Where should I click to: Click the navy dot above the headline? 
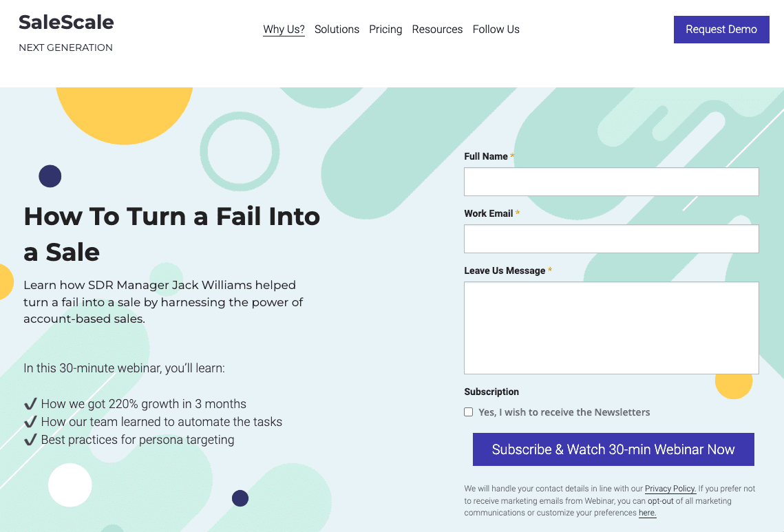pyautogui.click(x=50, y=176)
